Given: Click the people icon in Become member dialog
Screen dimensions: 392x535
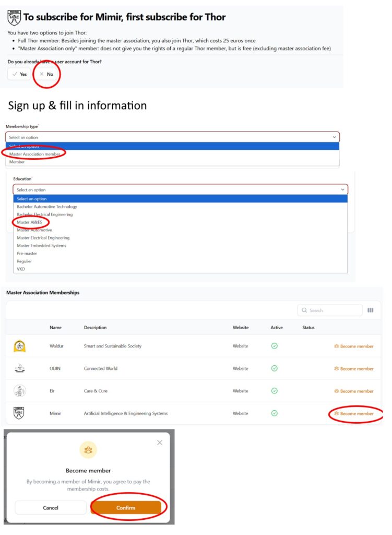Looking at the screenshot, I should point(88,450).
